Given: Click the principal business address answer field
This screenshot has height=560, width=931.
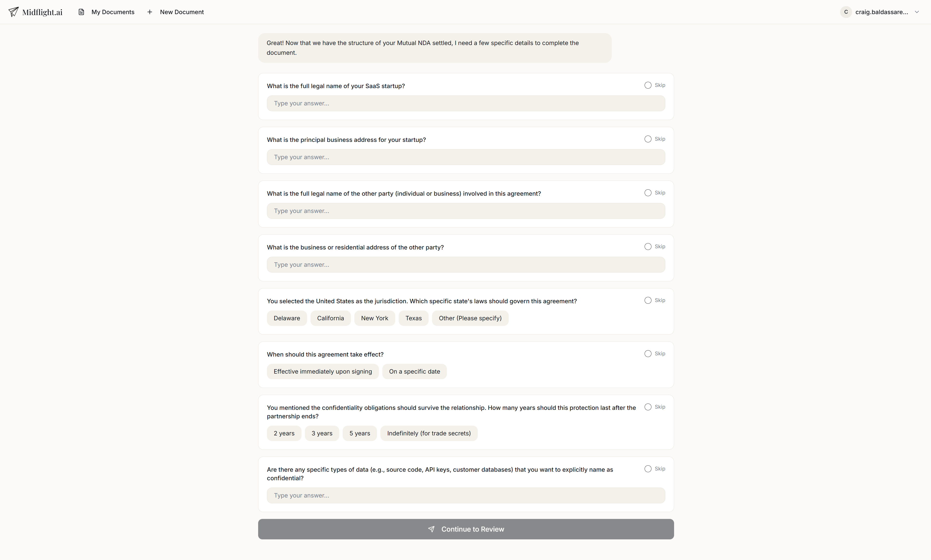Looking at the screenshot, I should [466, 157].
